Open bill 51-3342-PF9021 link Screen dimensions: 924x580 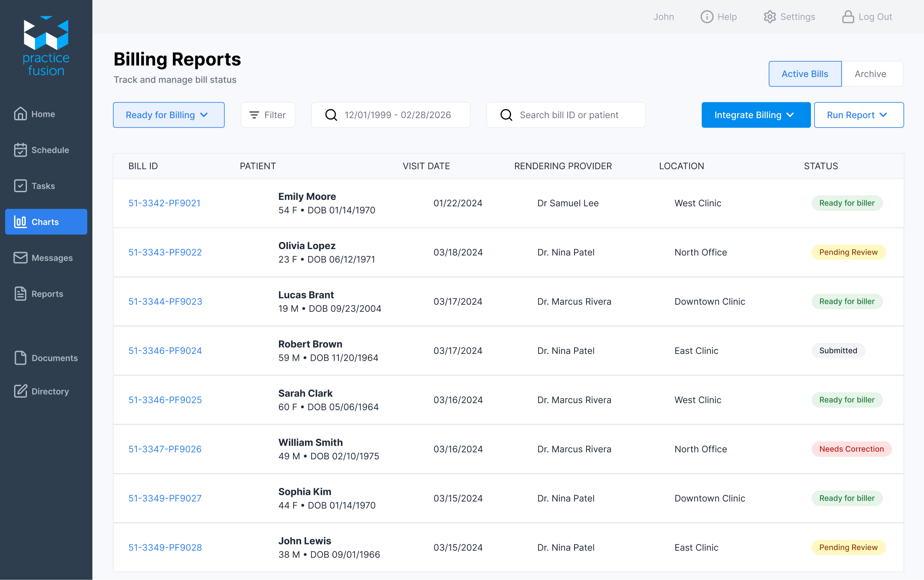pyautogui.click(x=164, y=203)
